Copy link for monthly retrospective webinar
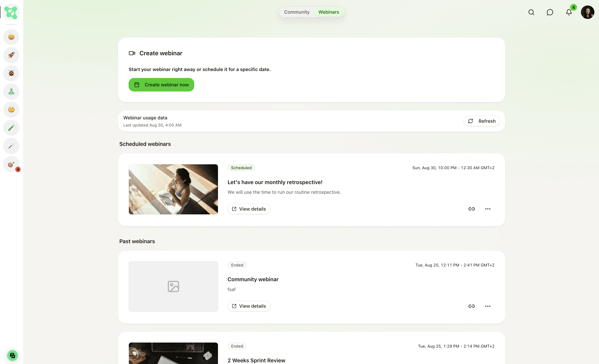This screenshot has height=364, width=599. [471, 209]
